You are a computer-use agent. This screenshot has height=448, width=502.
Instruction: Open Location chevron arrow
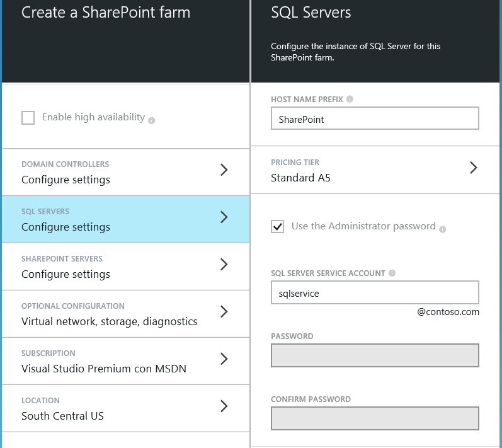tap(224, 406)
